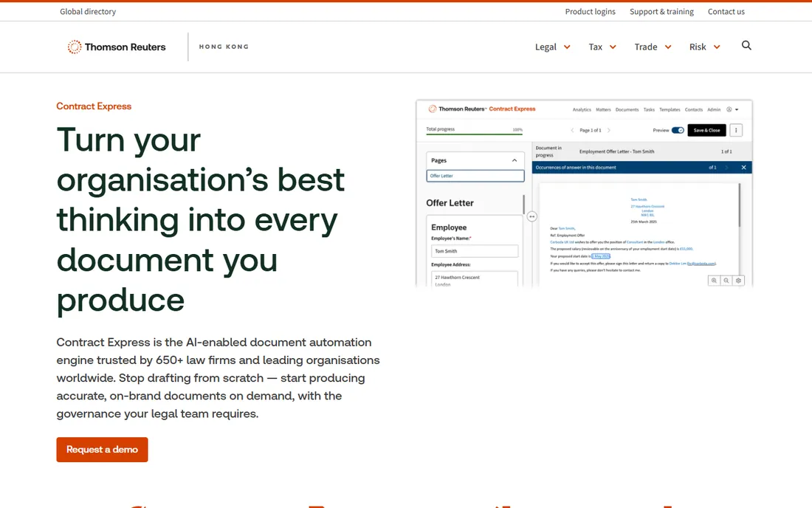Click the Employee Address field in screenshot
Screen dimensions: 812x508
(475, 279)
